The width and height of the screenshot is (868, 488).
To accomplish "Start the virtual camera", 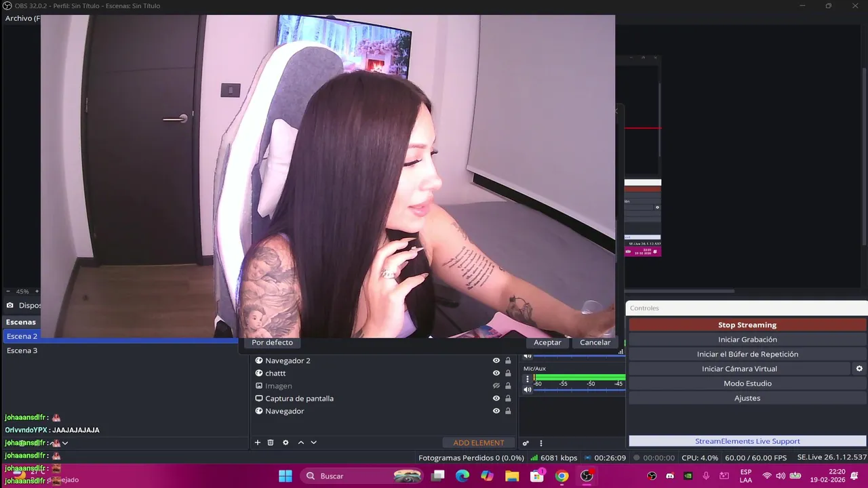I will pyautogui.click(x=739, y=369).
